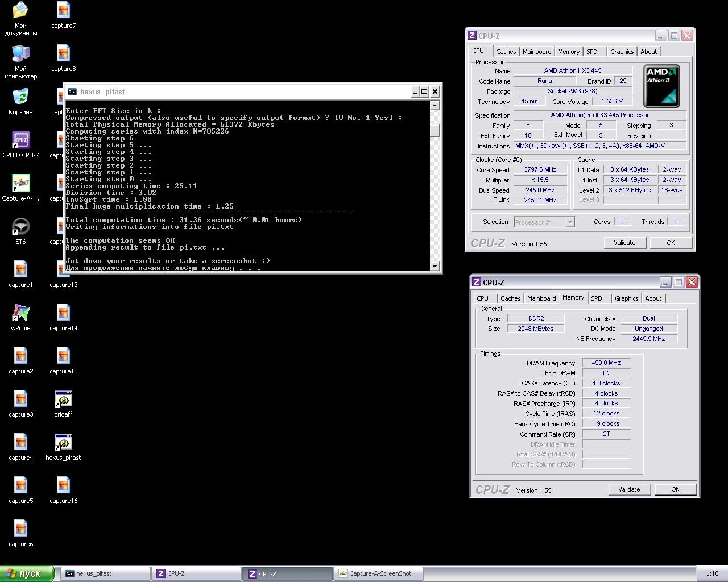Click OK in the upper CPU-Z window
Image resolution: width=728 pixels, height=582 pixels.
pos(671,243)
